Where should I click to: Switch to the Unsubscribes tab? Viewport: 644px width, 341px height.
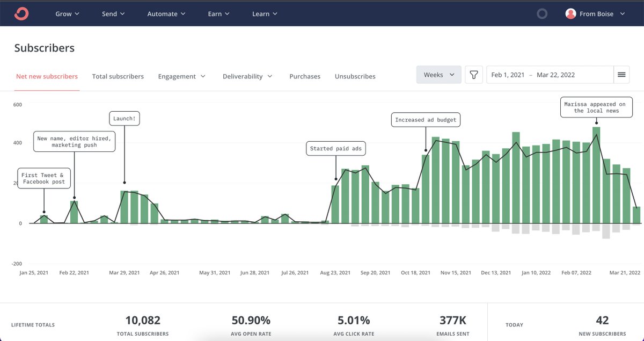(x=355, y=76)
